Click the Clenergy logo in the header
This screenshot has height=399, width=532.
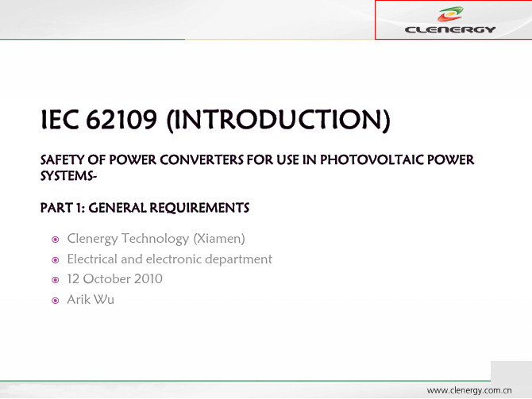coord(450,21)
